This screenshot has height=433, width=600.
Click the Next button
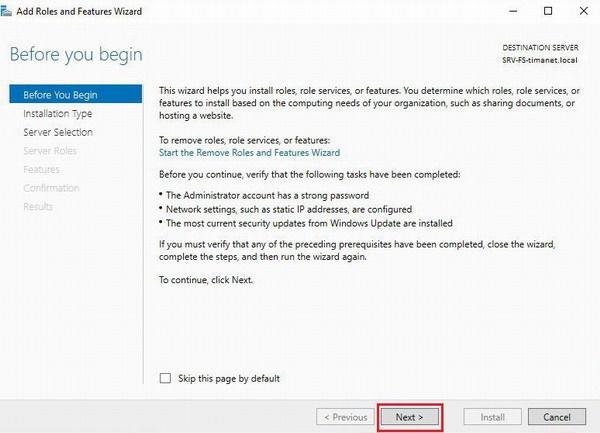409,417
